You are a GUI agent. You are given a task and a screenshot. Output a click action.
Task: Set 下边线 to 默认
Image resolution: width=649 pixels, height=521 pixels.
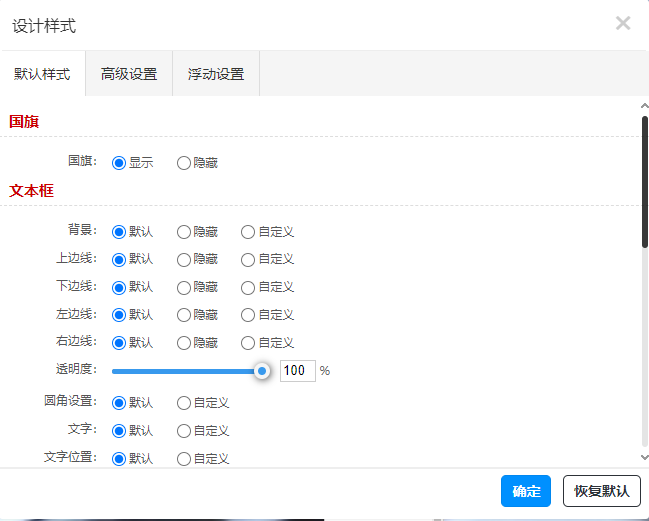click(x=119, y=288)
